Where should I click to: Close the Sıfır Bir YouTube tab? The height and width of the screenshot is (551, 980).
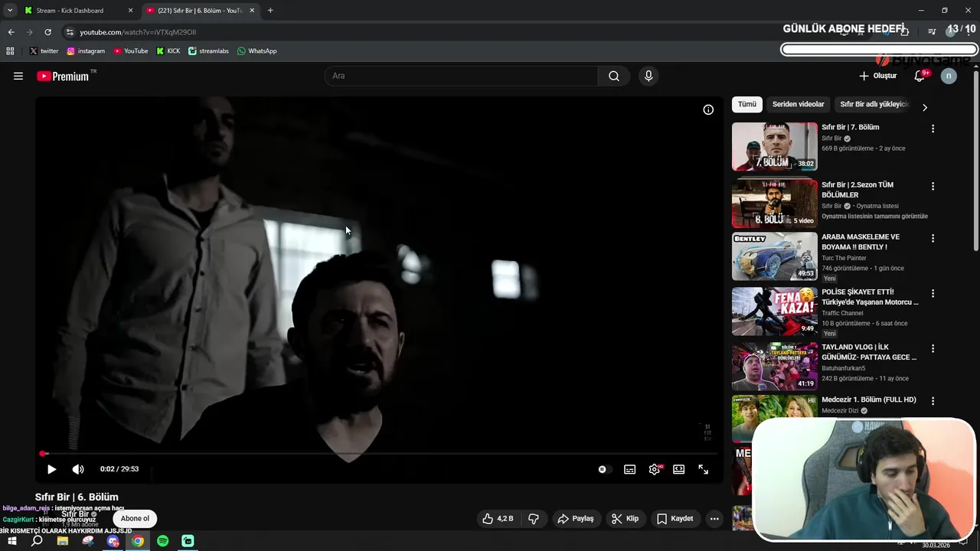pos(252,11)
